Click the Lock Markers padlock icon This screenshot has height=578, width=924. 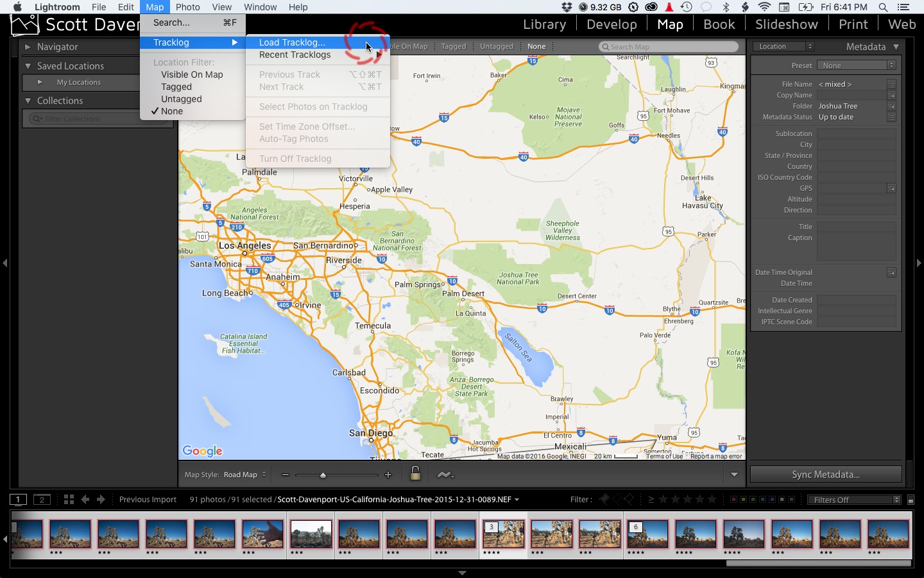tap(415, 474)
